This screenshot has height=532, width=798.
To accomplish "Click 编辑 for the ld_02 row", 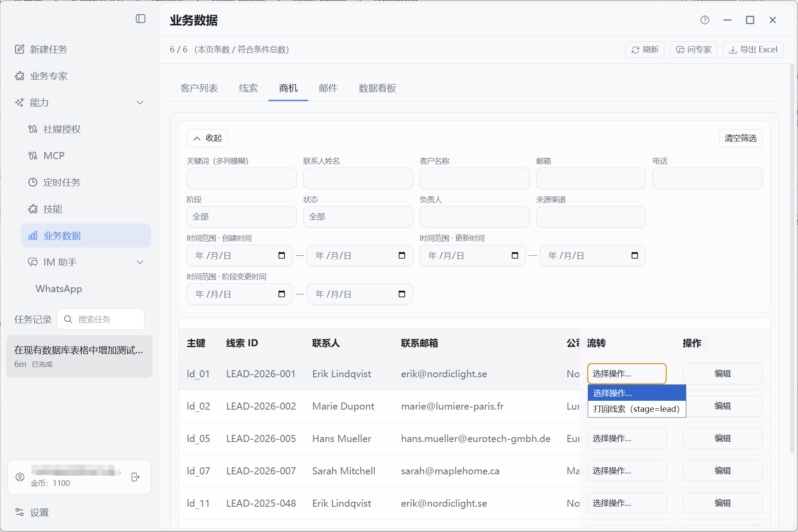I will (x=724, y=406).
